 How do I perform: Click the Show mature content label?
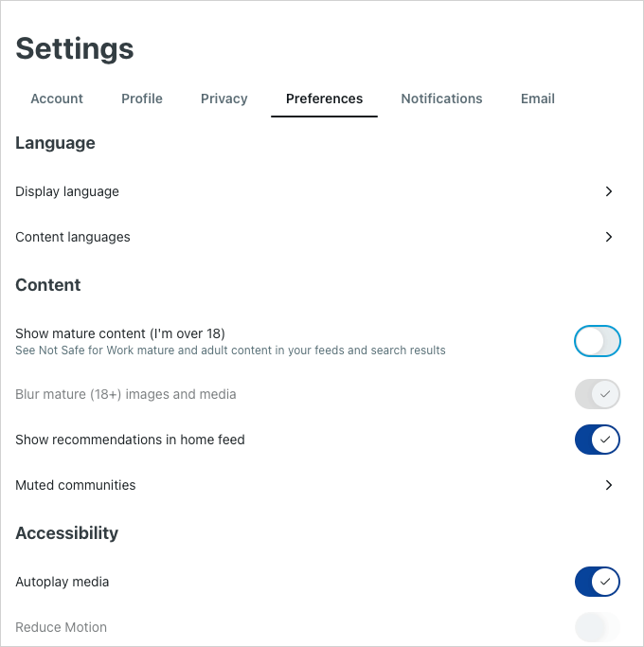(x=120, y=333)
